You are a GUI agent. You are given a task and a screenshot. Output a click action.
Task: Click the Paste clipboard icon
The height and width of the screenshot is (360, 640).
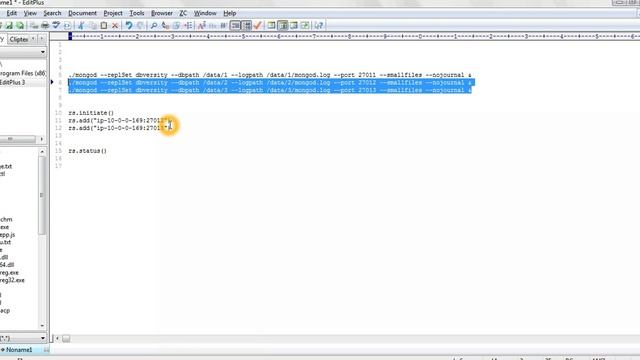pyautogui.click(x=104, y=25)
